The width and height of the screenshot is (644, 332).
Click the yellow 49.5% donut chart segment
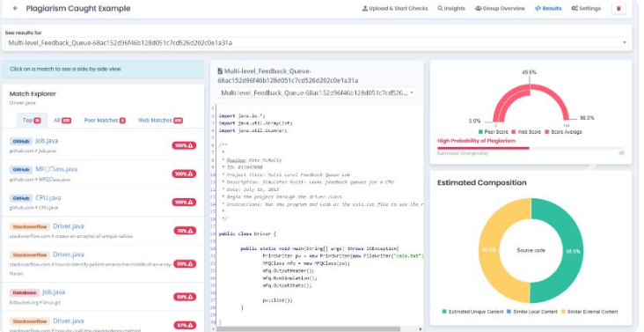point(489,250)
